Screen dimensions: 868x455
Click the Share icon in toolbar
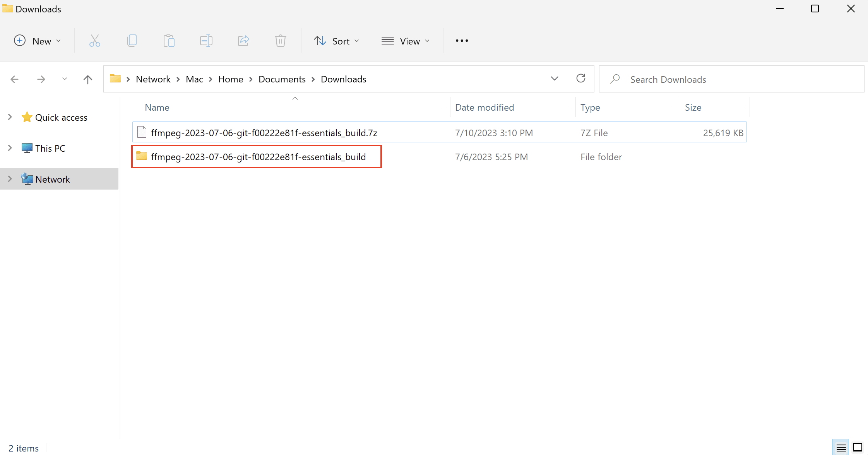tap(243, 40)
